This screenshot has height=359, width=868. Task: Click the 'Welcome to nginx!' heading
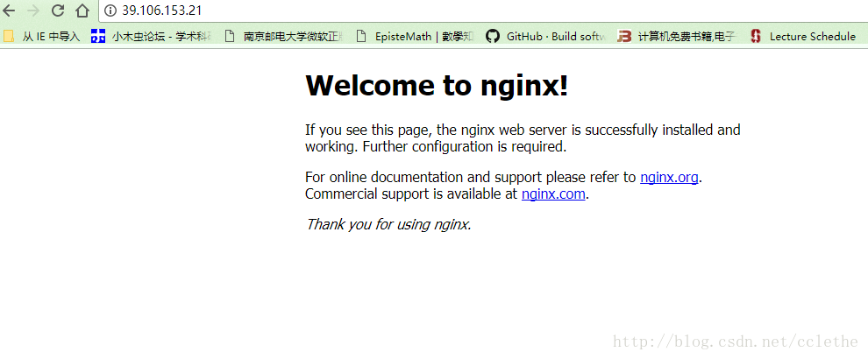[x=437, y=86]
